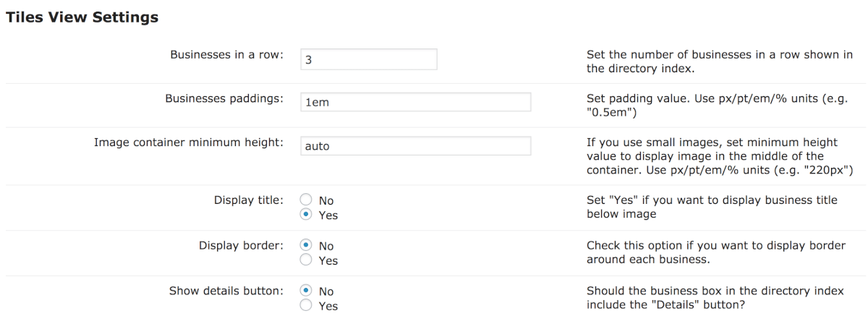Click the 'Display border:' label
The height and width of the screenshot is (324, 868).
[241, 245]
